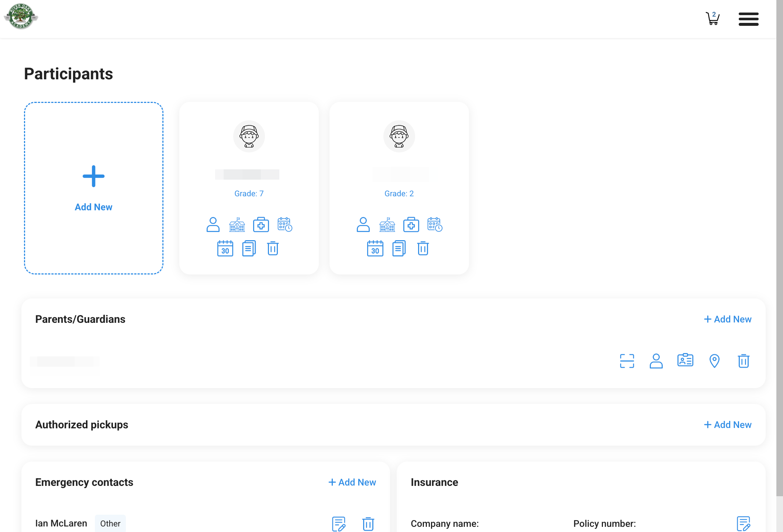The height and width of the screenshot is (532, 783).
Task: Open the guardian profile person icon
Action: tap(656, 361)
